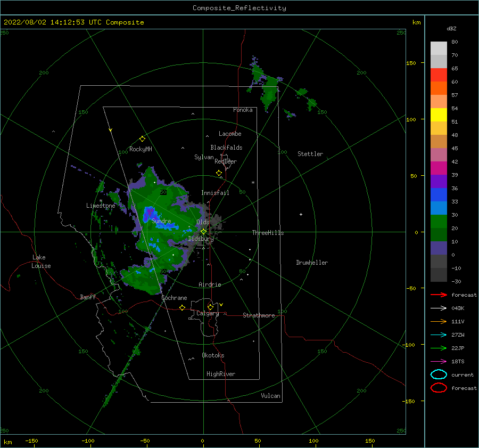Click the asterisk marker above Limestone
Screen dimensions: 479x448
(x=101, y=201)
